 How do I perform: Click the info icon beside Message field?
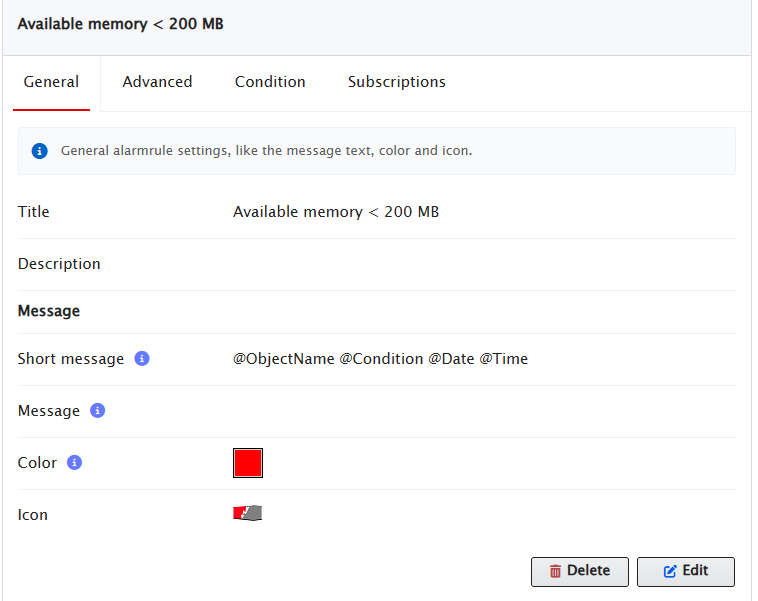click(98, 410)
